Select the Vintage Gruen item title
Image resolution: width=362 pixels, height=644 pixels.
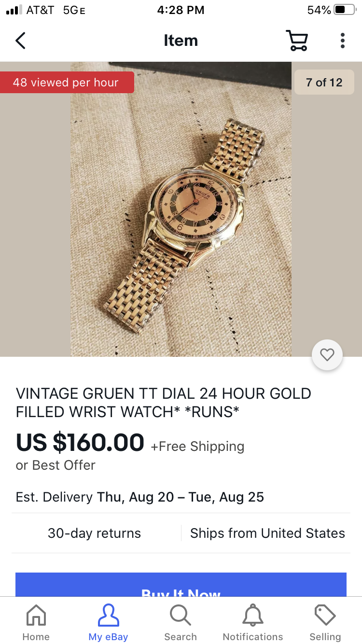164,403
